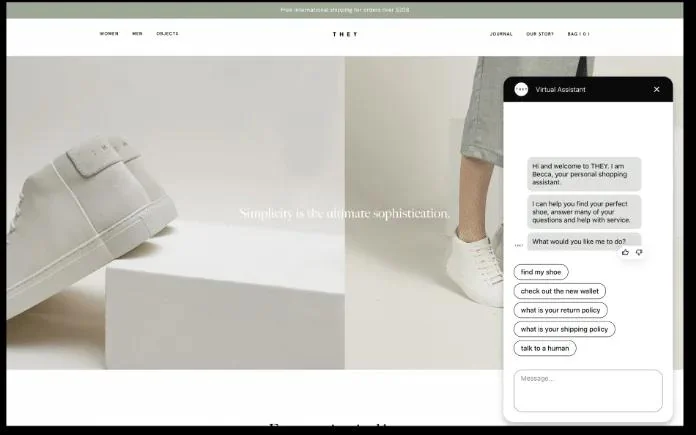Go to the Journal page
This screenshot has height=435, width=696.
501,34
